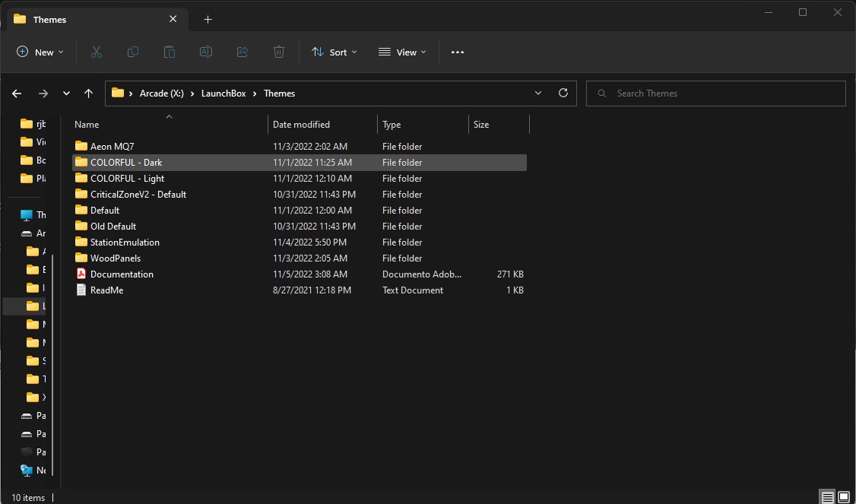Navigate to Arcade (X:) breadcrumb
The image size is (856, 504).
pyautogui.click(x=162, y=94)
